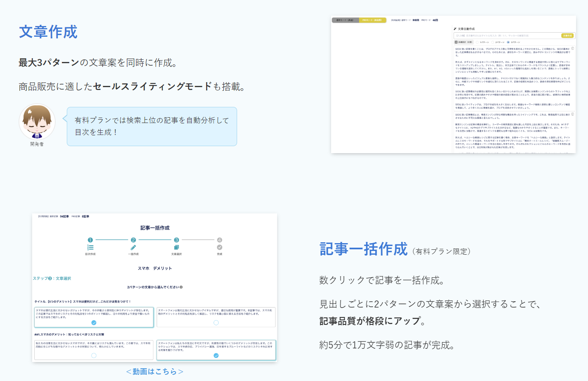This screenshot has width=588, height=381.
Task: Copy the second generated text block via its copy icon
Action: tap(573, 114)
